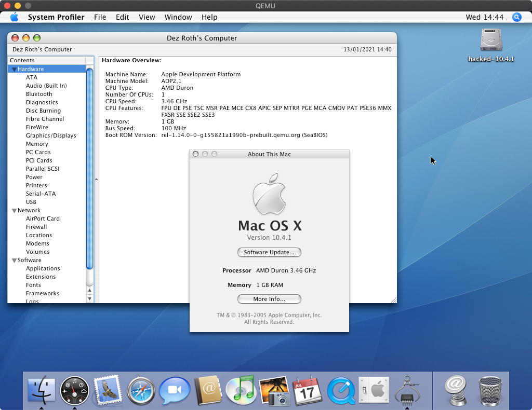Viewport: 532px width, 410px height.
Task: Select Printers under Hardware
Action: [36, 185]
